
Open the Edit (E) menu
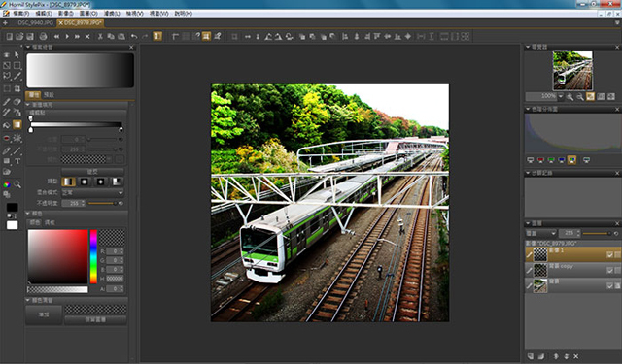pos(43,14)
